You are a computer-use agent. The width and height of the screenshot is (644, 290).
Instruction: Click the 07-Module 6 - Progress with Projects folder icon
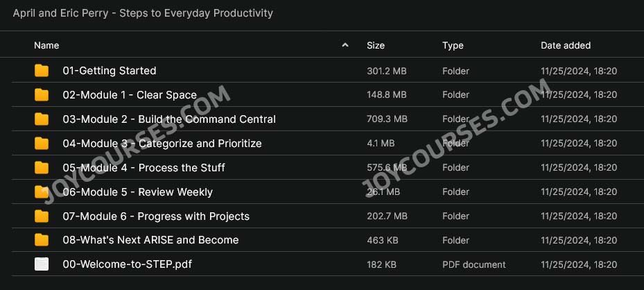click(42, 216)
